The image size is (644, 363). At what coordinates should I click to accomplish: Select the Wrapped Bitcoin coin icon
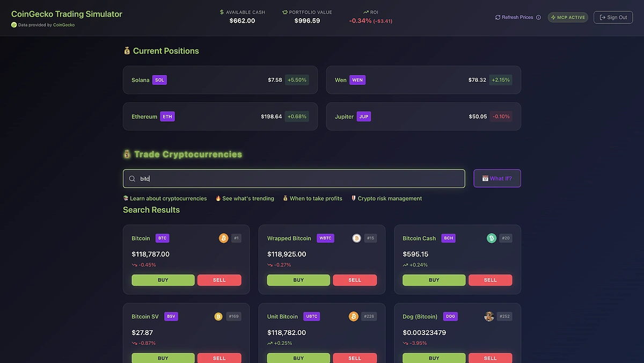pos(357,237)
